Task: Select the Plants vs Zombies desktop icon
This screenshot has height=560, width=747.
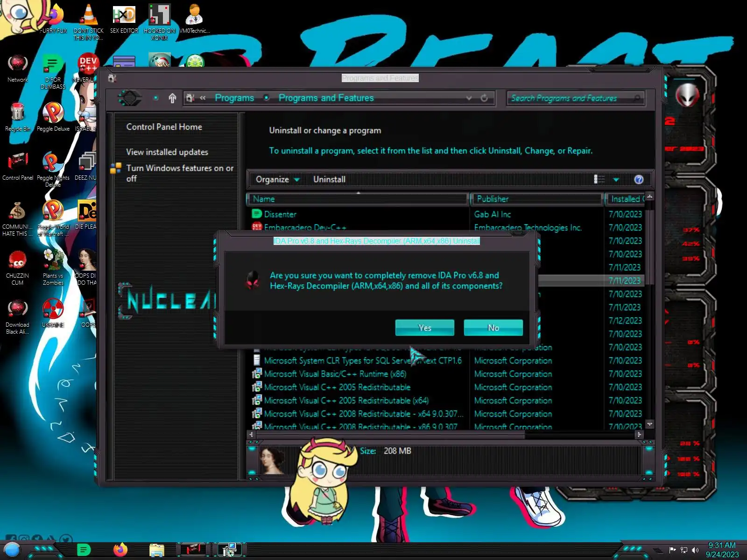Action: (53, 268)
